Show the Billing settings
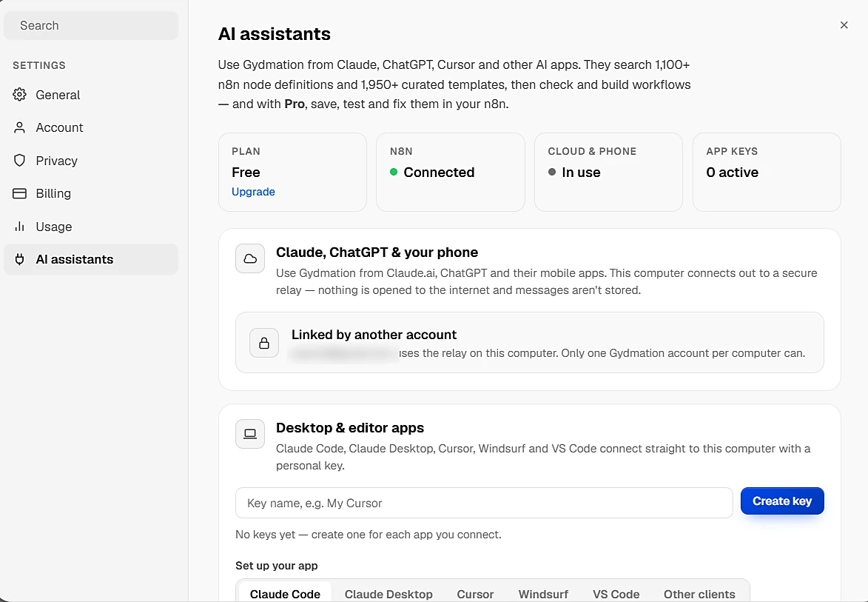Image resolution: width=868 pixels, height=602 pixels. click(91, 193)
